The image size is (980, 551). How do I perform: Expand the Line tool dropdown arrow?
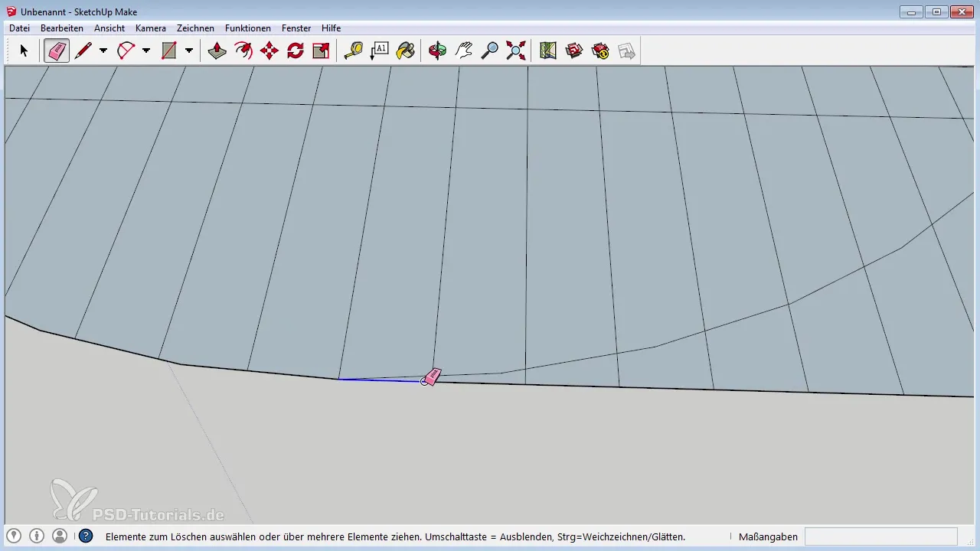click(103, 51)
